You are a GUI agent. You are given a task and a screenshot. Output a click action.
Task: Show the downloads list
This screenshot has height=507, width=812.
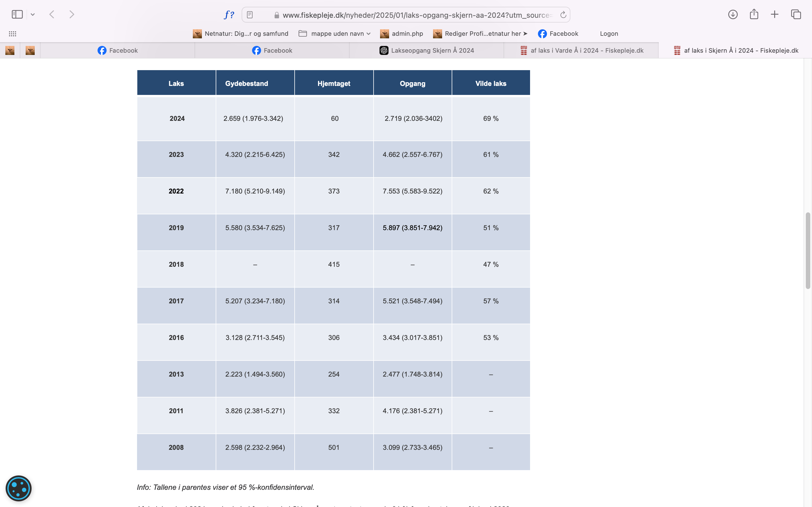[732, 14]
